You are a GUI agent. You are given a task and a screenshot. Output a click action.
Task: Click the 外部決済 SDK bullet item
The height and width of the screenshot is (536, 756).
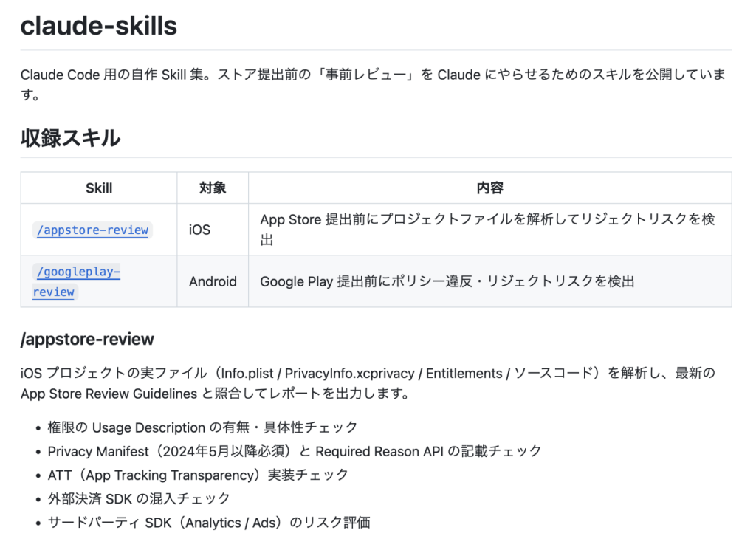(x=139, y=498)
